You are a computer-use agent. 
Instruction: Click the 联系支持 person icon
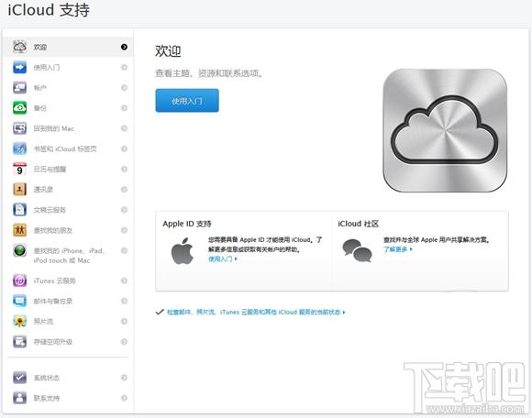tap(19, 398)
